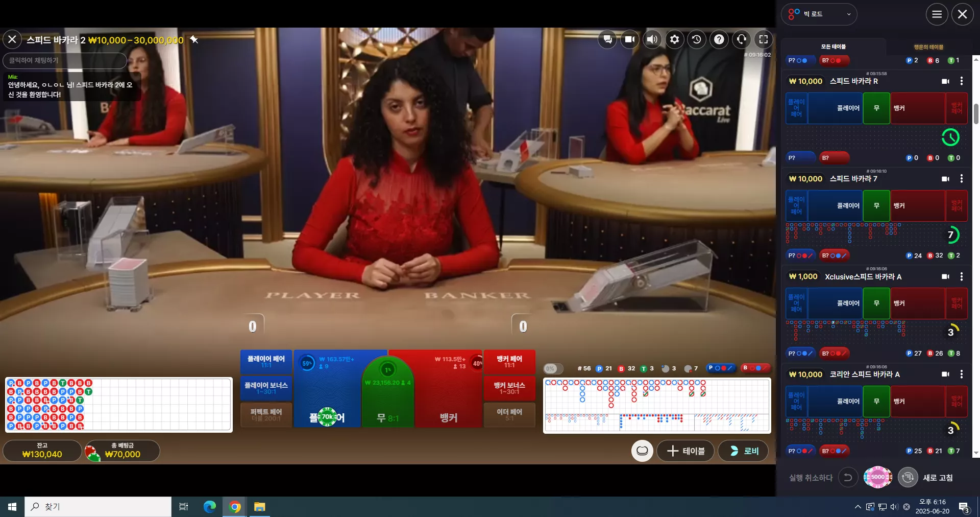Bet 플레이어 페어 on Xclusive스피드 바카라 A
This screenshot has height=517, width=980.
(796, 303)
